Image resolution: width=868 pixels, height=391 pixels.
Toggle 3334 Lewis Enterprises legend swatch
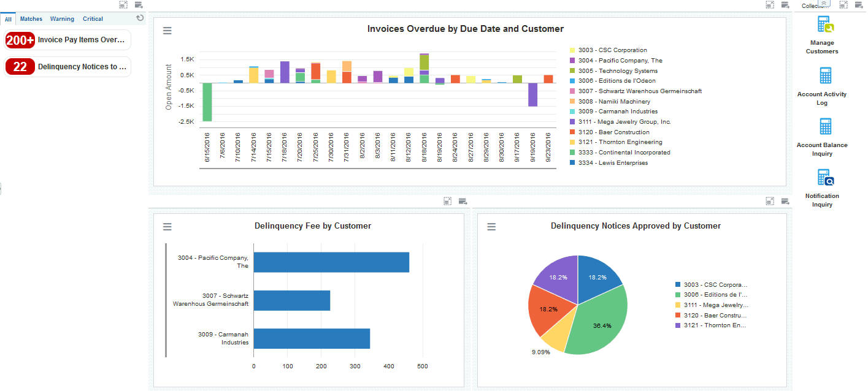(x=572, y=163)
